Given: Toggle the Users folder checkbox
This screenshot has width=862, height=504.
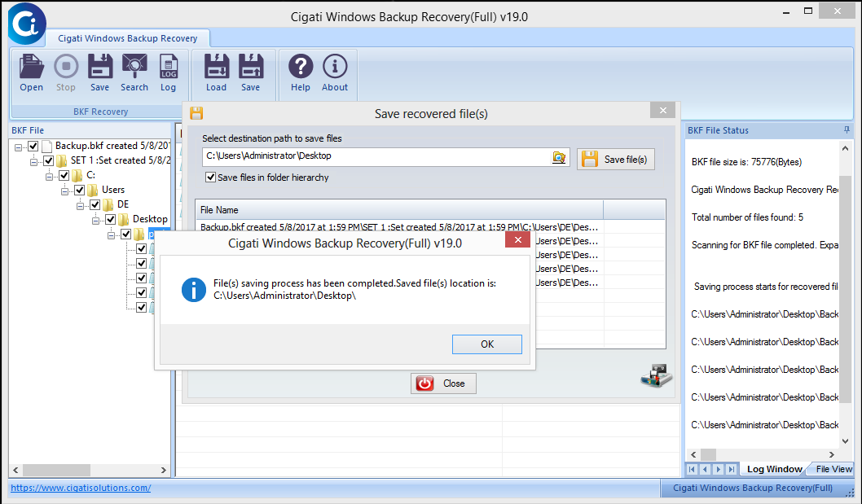Looking at the screenshot, I should [x=79, y=191].
